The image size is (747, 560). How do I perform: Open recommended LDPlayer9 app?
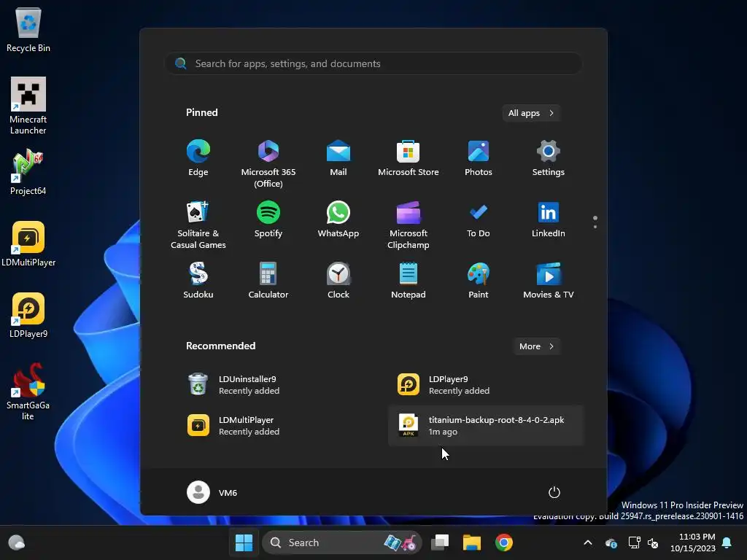pos(486,385)
